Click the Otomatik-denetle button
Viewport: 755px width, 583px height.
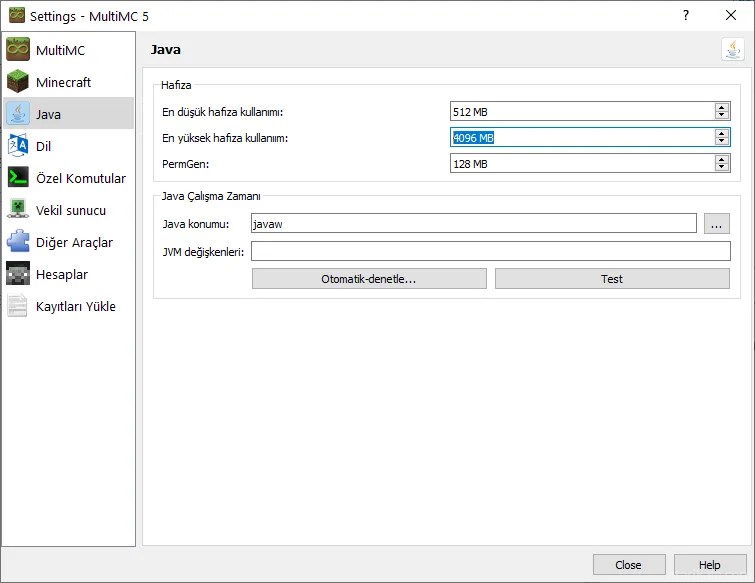point(369,279)
